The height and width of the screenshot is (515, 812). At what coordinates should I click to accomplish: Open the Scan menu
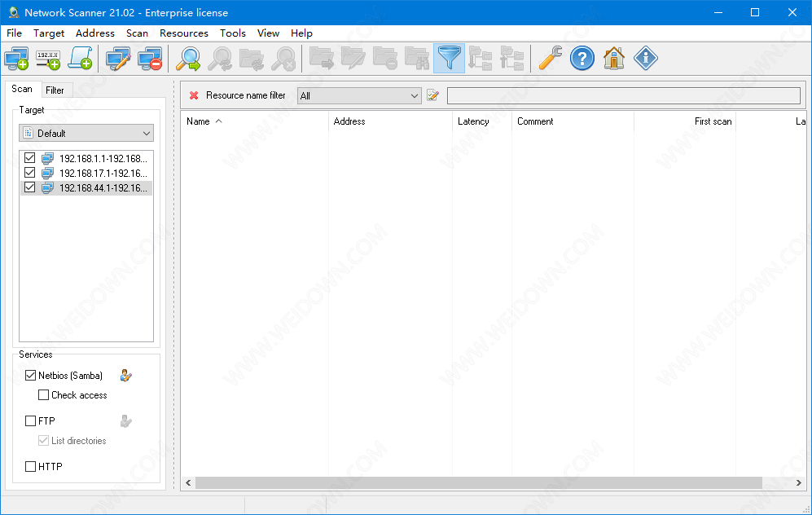[x=137, y=33]
